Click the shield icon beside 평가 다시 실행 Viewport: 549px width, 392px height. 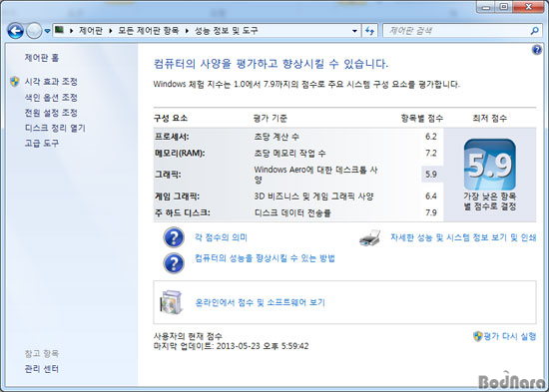coord(477,336)
